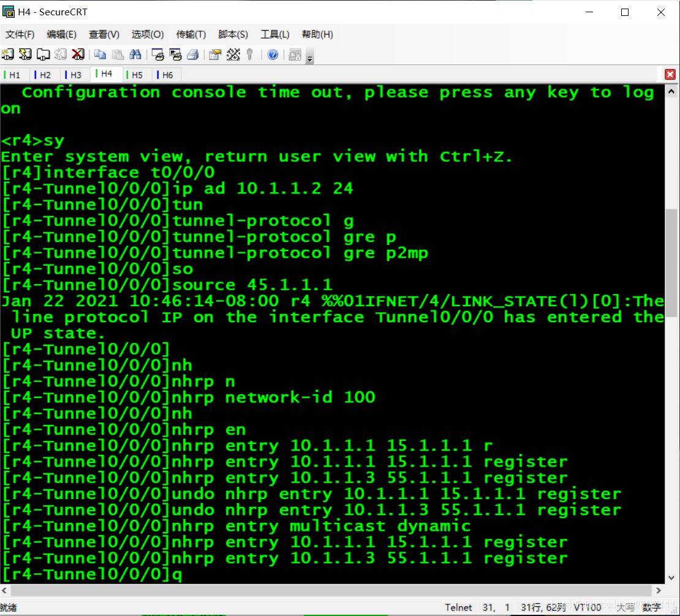Screen dimensions: 680x616
Task: Click the horizontal scrollbar right arrow
Action: click(x=659, y=590)
